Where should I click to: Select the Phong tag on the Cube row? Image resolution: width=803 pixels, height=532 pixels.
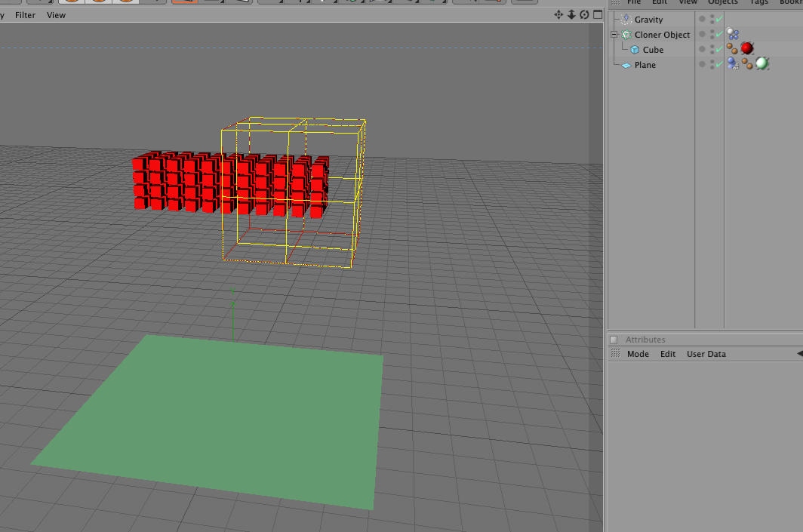pos(732,49)
